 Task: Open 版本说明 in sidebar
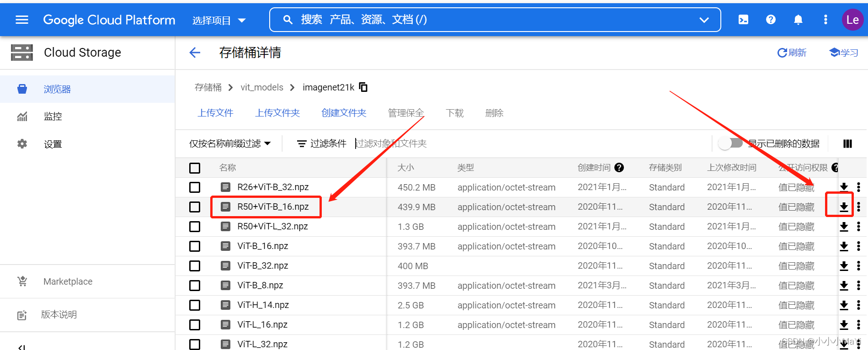[x=87, y=315]
